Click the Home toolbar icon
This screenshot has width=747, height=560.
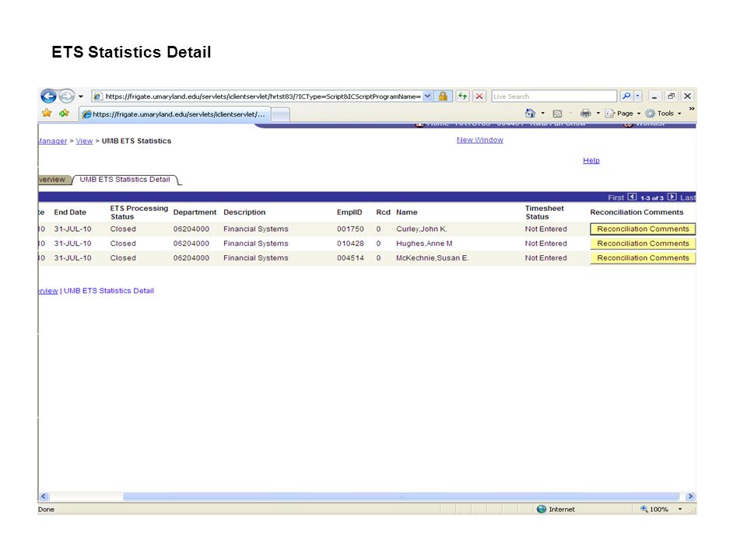[530, 114]
